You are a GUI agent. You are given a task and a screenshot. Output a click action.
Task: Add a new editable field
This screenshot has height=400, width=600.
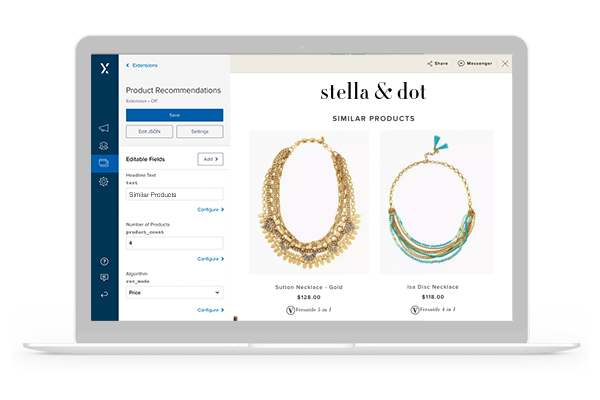210,159
